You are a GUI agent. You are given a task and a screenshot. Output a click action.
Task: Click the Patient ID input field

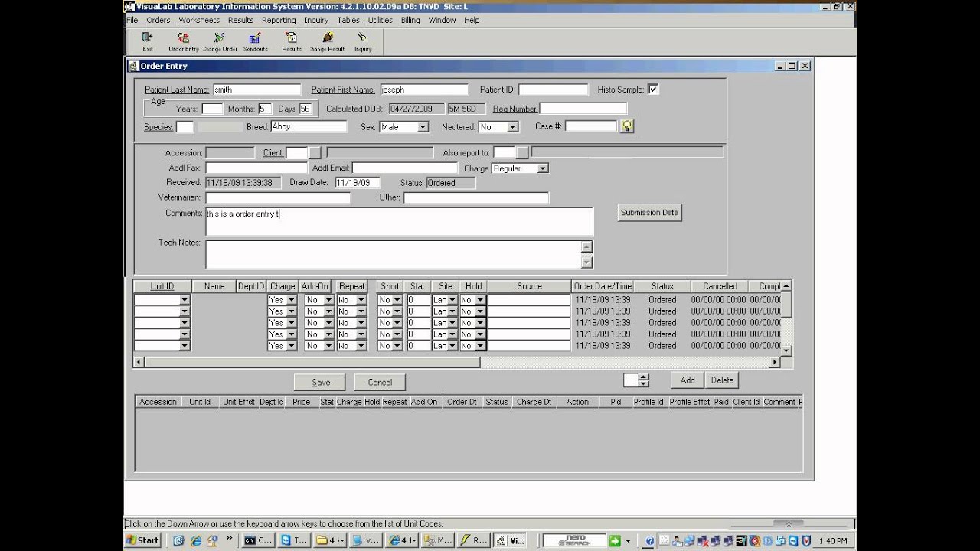point(554,90)
